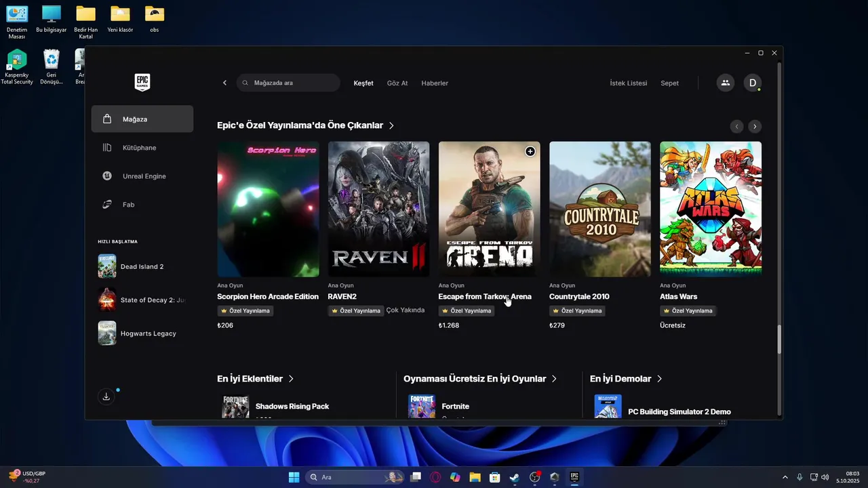Viewport: 868px width, 488px height.
Task: Click the Özel Yayınlama badge under RAVEN2
Action: (x=356, y=310)
